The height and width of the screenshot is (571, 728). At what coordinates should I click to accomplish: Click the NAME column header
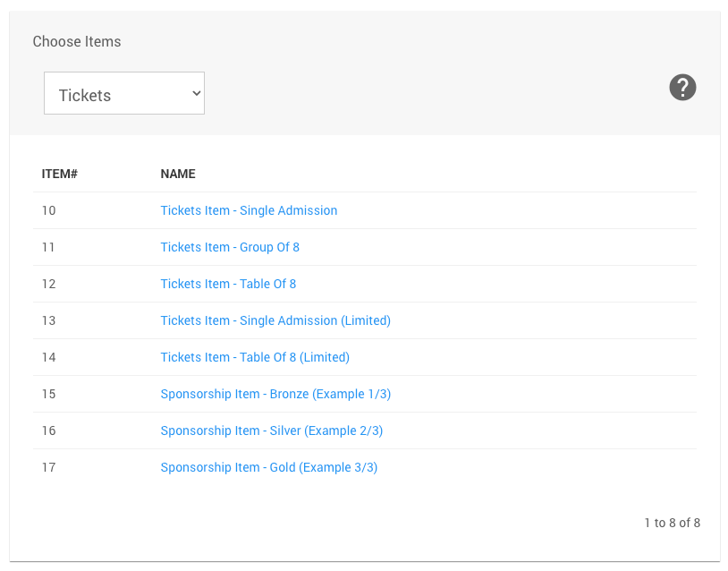(x=178, y=174)
